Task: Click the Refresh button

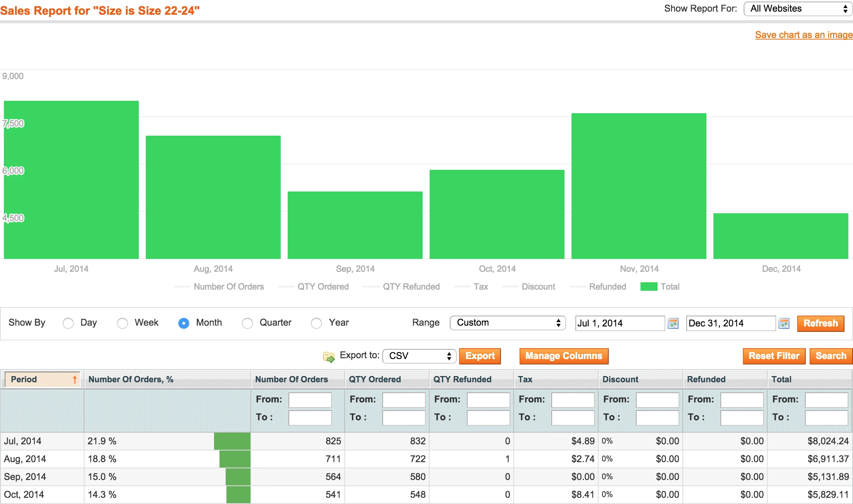Action: point(820,323)
